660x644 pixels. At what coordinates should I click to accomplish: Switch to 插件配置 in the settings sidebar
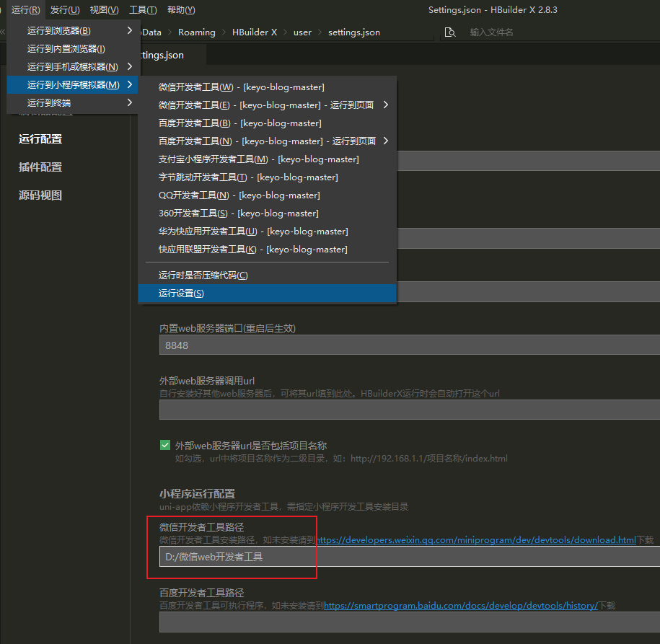click(40, 167)
